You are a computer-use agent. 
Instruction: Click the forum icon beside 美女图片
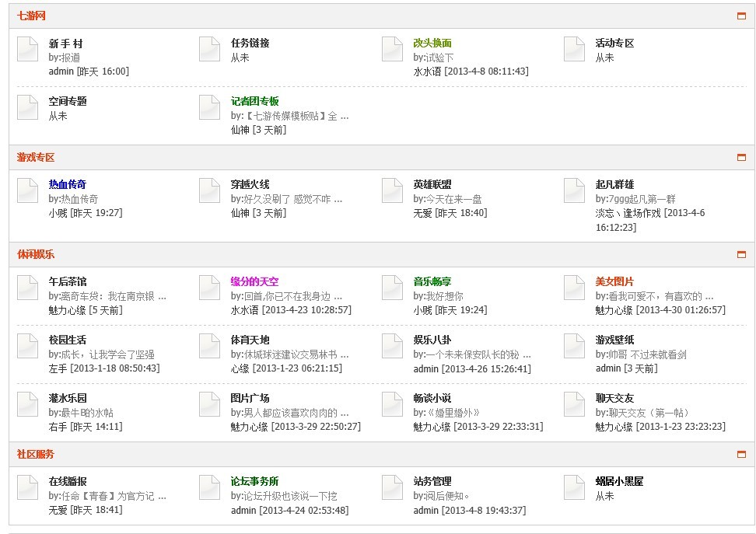click(575, 288)
